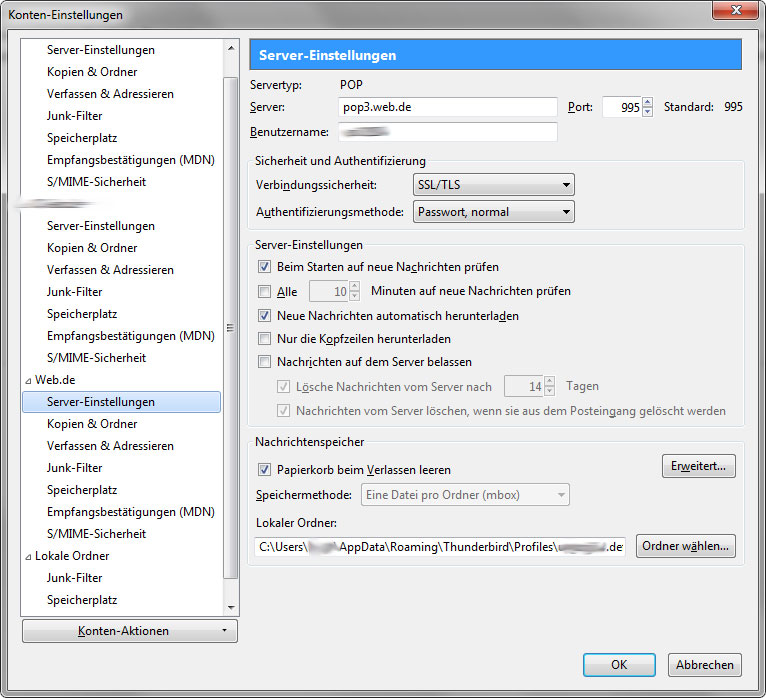Click the sidebar scrollbar up arrow
Viewport: 766px width, 698px height.
[x=231, y=48]
